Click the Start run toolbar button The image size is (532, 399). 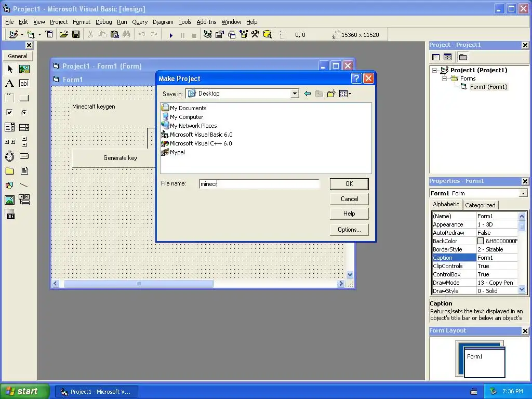click(x=171, y=35)
